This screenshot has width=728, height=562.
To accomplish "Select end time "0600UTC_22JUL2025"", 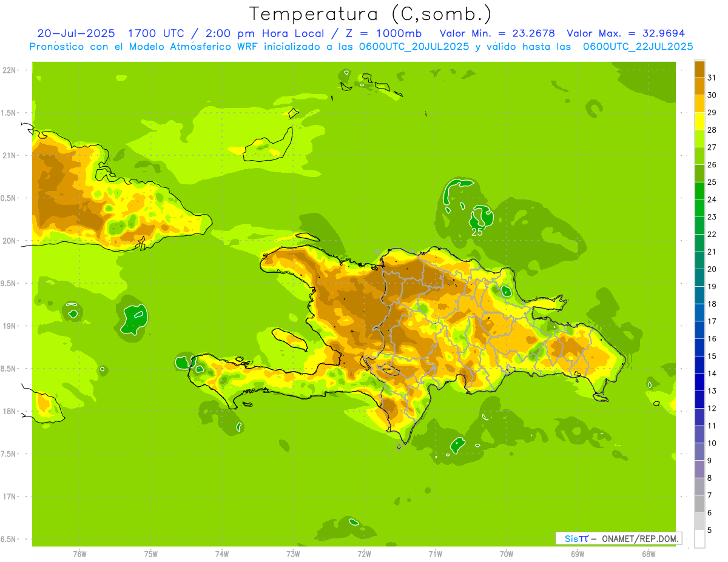I will [x=638, y=47].
